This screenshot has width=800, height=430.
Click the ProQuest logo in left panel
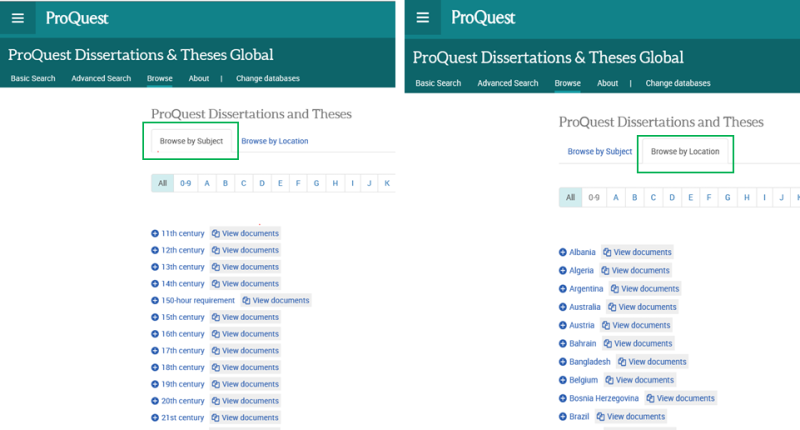[77, 18]
